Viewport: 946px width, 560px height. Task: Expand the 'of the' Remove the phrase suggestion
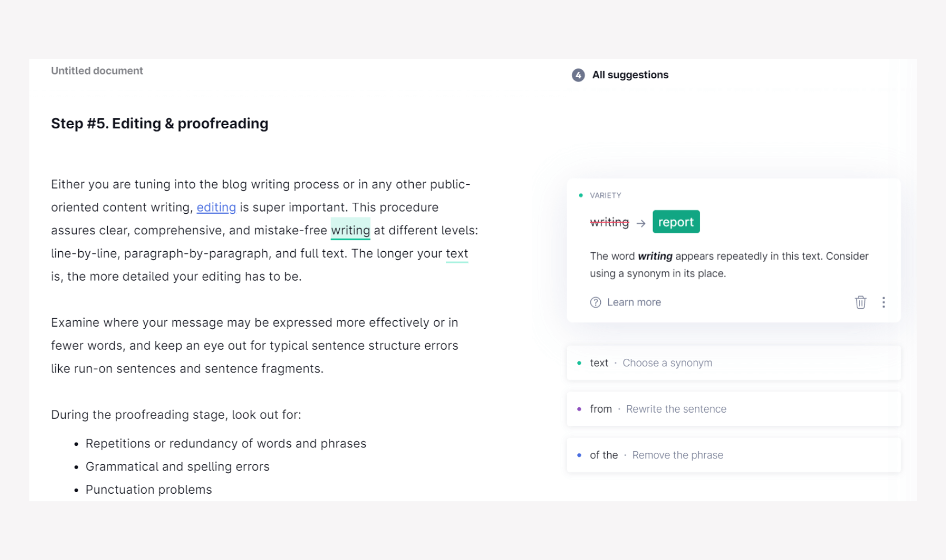pyautogui.click(x=733, y=455)
